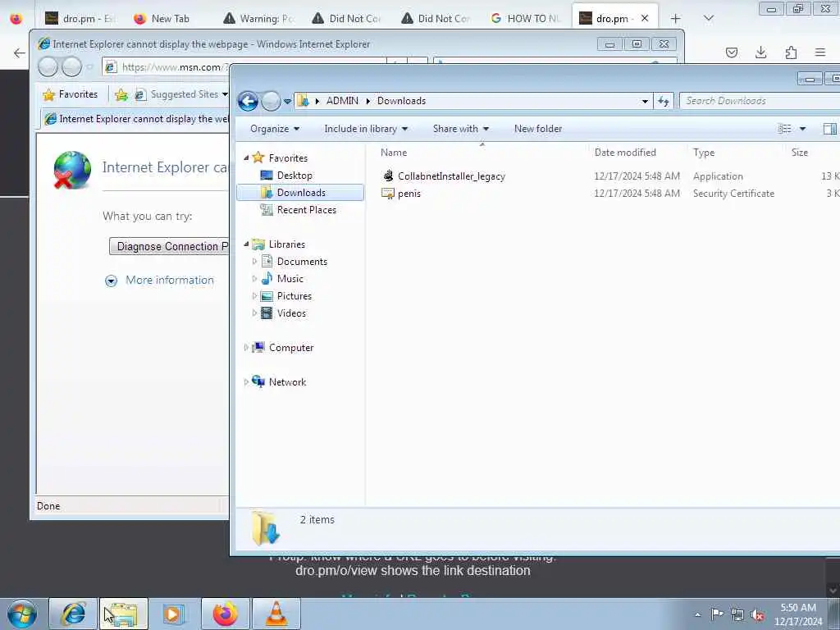Click the Search Downloads field
This screenshot has height=630, width=840.
[760, 101]
